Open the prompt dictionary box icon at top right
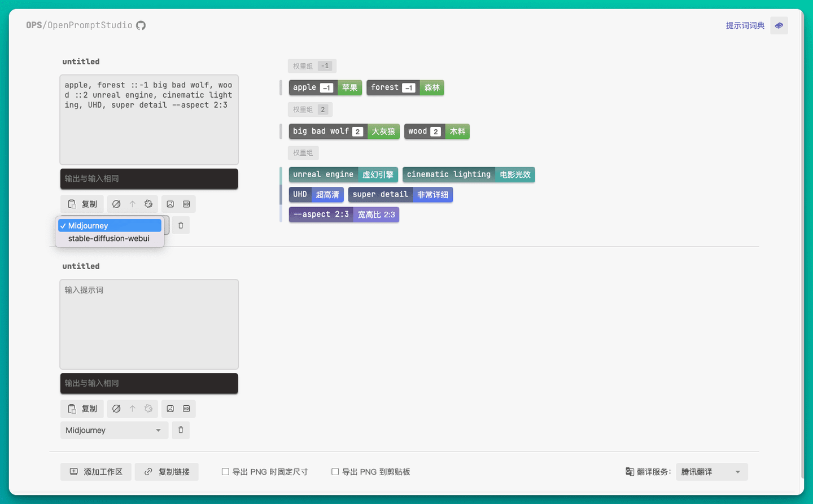 click(x=779, y=25)
